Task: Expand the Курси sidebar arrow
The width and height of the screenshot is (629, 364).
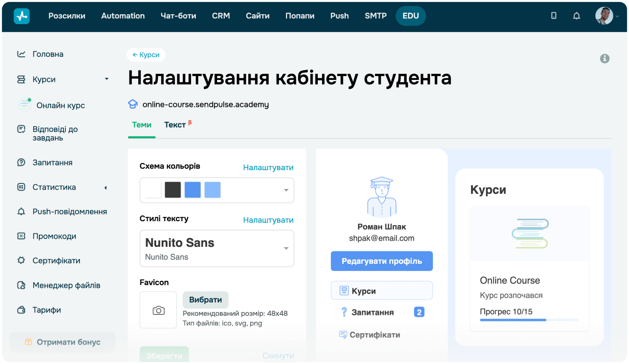Action: pyautogui.click(x=106, y=79)
